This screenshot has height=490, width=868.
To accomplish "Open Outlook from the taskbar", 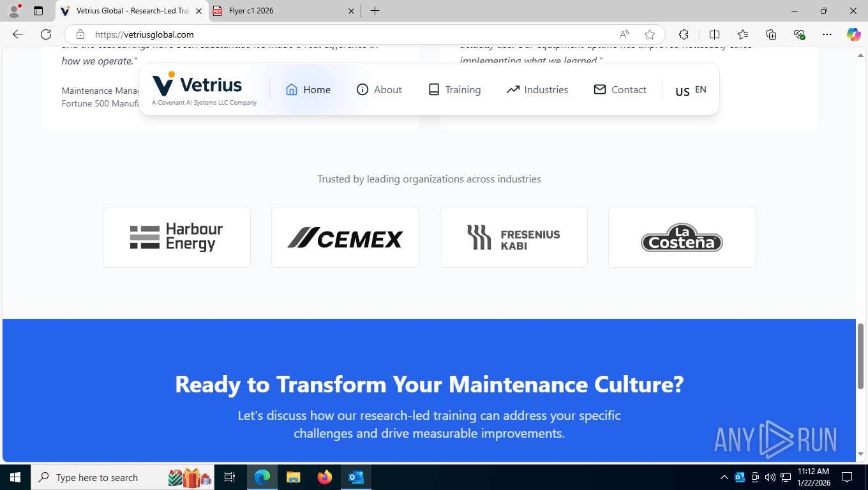I will 355,477.
